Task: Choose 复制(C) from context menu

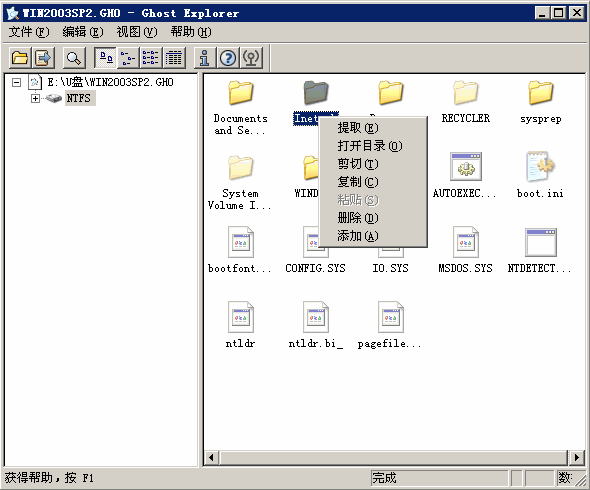Action: [373, 182]
